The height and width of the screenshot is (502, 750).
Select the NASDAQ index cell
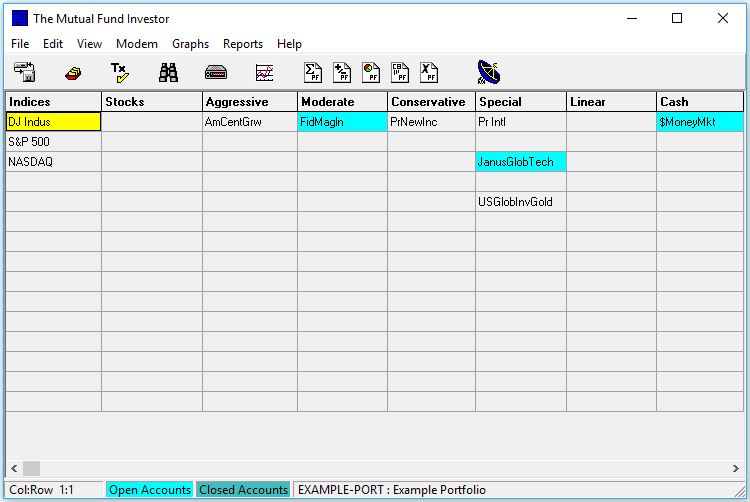(x=54, y=162)
